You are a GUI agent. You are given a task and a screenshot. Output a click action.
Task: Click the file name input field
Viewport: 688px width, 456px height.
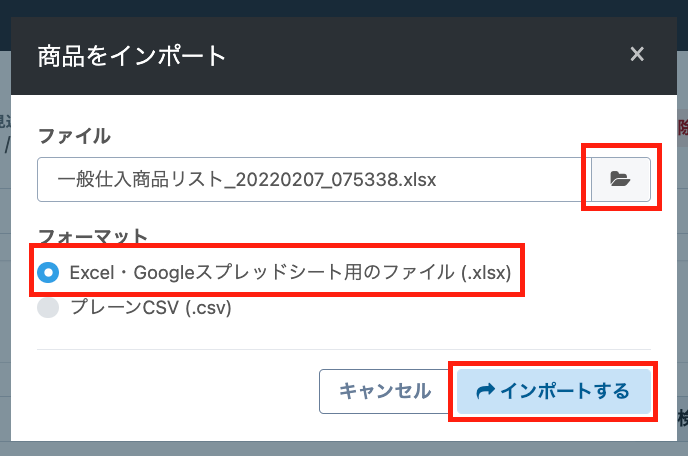310,180
